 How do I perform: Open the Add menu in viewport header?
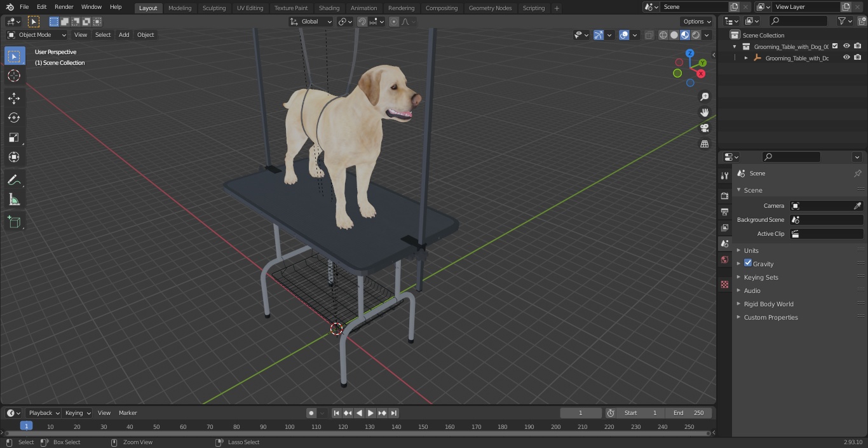tap(124, 35)
